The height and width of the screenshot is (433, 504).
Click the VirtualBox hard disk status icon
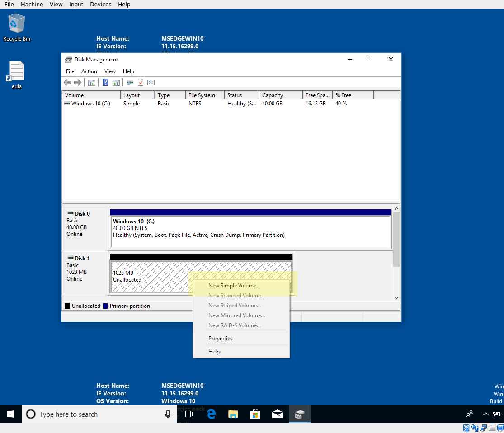466,428
